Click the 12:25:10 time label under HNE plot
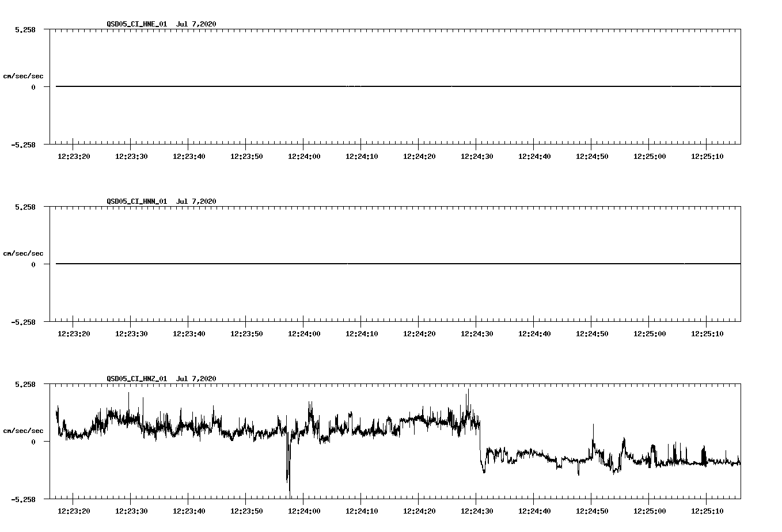The height and width of the screenshot is (532, 782). (707, 157)
